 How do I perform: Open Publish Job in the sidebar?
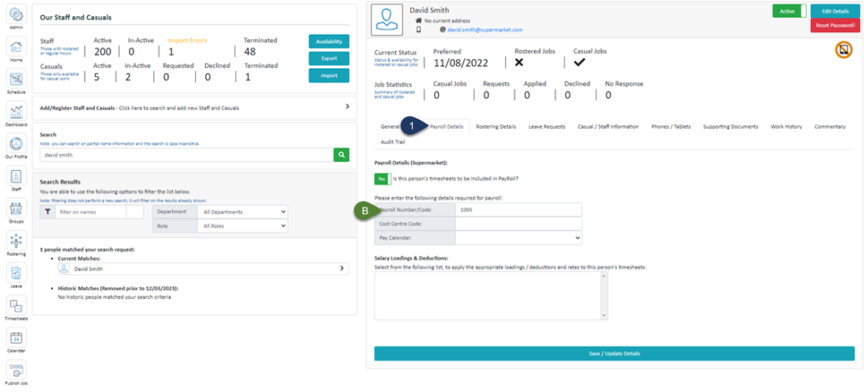point(17,369)
